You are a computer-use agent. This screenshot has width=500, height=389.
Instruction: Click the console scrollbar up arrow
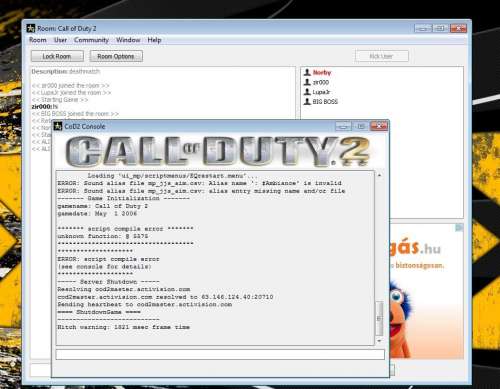coord(379,175)
